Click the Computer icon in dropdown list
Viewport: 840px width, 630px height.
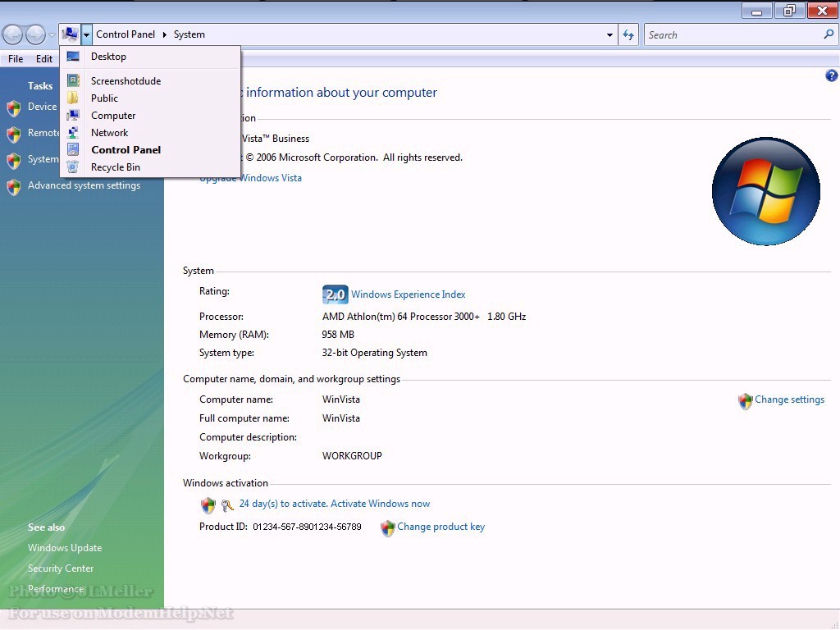click(x=73, y=115)
